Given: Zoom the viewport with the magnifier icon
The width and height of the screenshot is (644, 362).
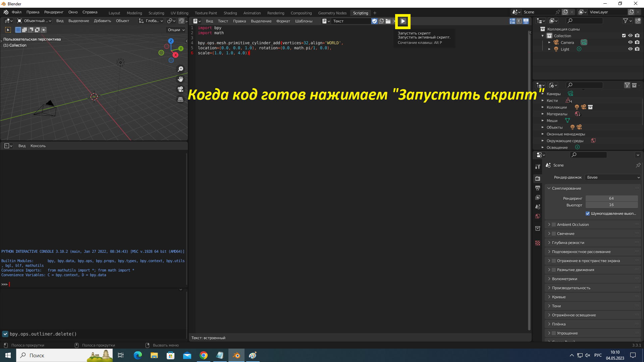Looking at the screenshot, I should pyautogui.click(x=180, y=69).
